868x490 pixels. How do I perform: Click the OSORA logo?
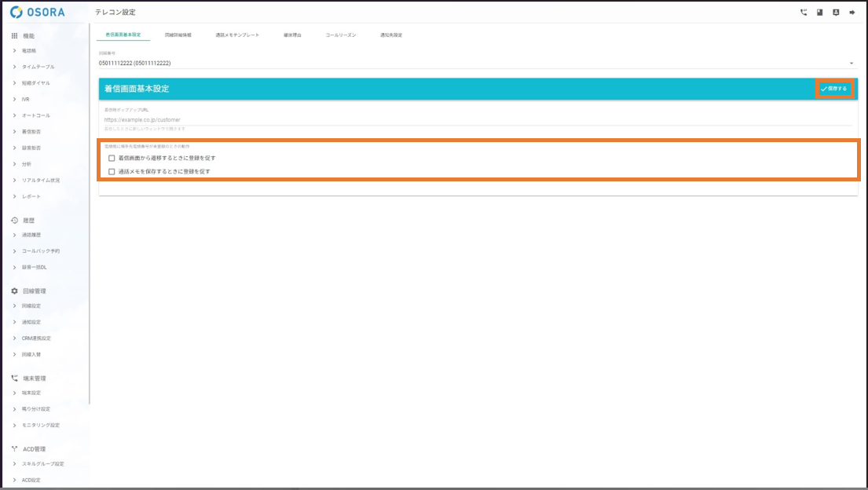click(x=38, y=13)
